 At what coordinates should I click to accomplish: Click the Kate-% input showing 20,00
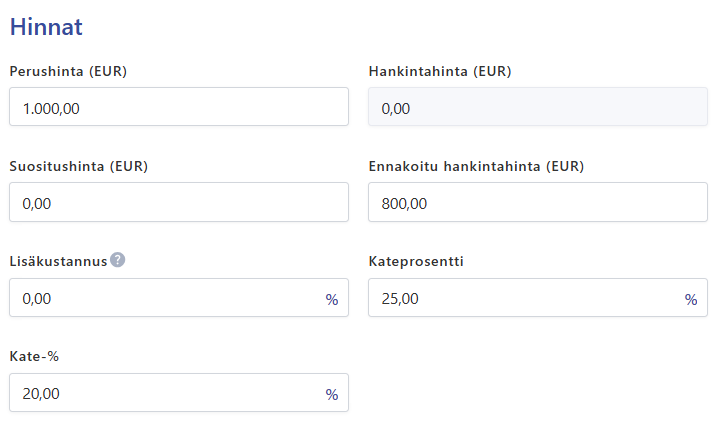click(179, 393)
